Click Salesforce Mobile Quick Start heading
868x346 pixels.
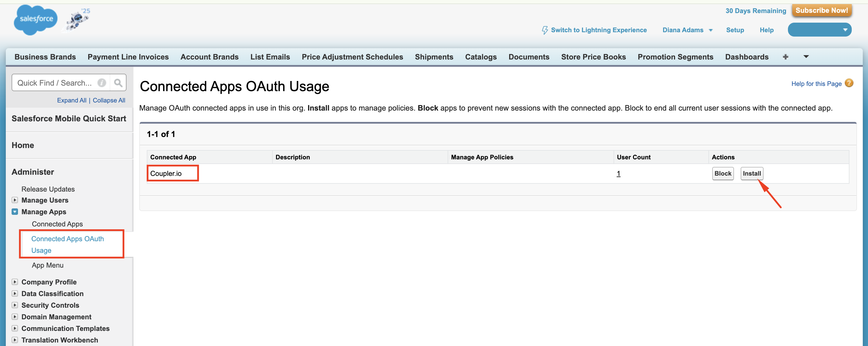point(69,118)
